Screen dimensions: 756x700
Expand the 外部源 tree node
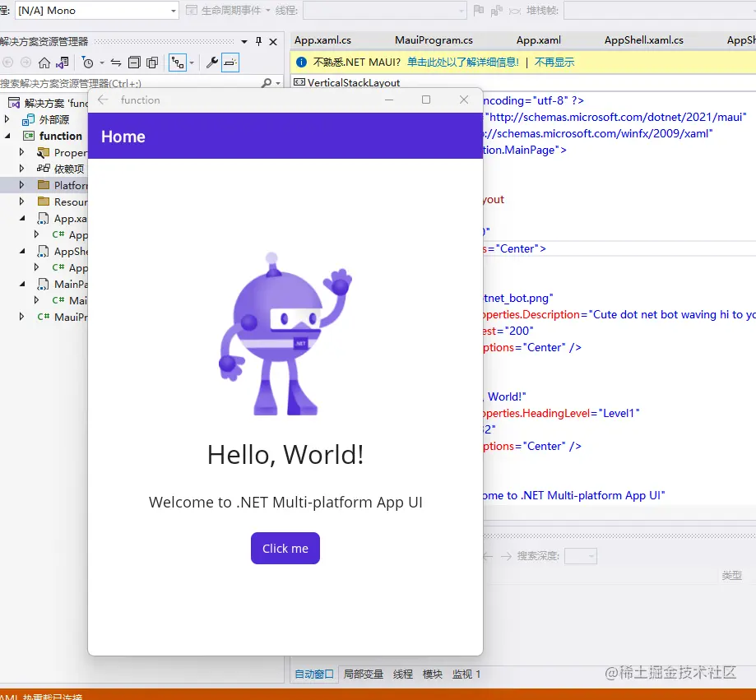(8, 119)
